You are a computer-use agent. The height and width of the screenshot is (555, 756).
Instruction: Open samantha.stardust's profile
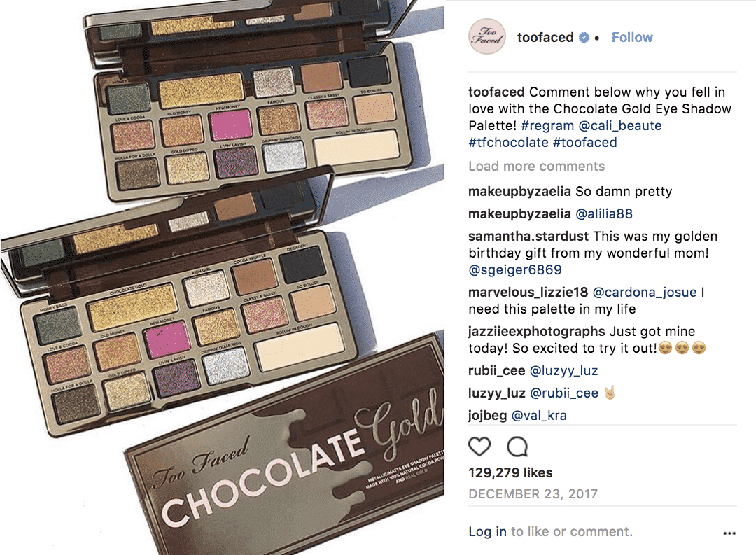click(528, 237)
